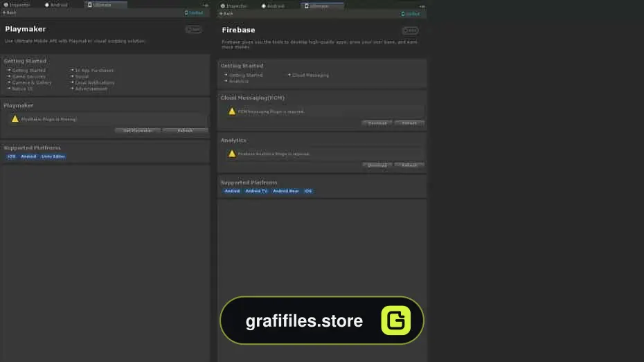644x362 pixels.
Task: Click Supported Platforms header in Firebase panel
Action: [249, 183]
